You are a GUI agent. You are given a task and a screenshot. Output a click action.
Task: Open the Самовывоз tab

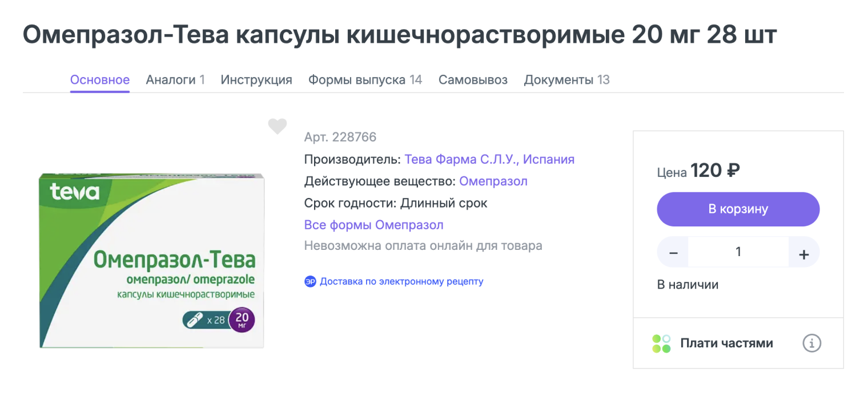coord(473,79)
